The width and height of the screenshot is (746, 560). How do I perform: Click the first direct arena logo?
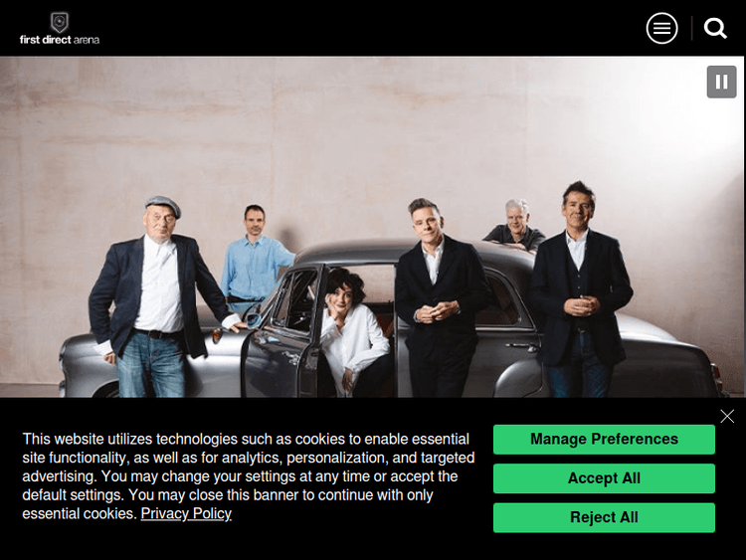(60, 29)
